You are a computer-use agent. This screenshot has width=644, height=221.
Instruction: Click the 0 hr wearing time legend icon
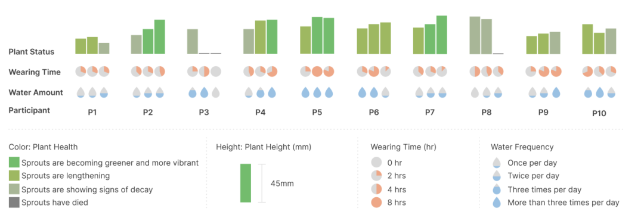point(376,163)
